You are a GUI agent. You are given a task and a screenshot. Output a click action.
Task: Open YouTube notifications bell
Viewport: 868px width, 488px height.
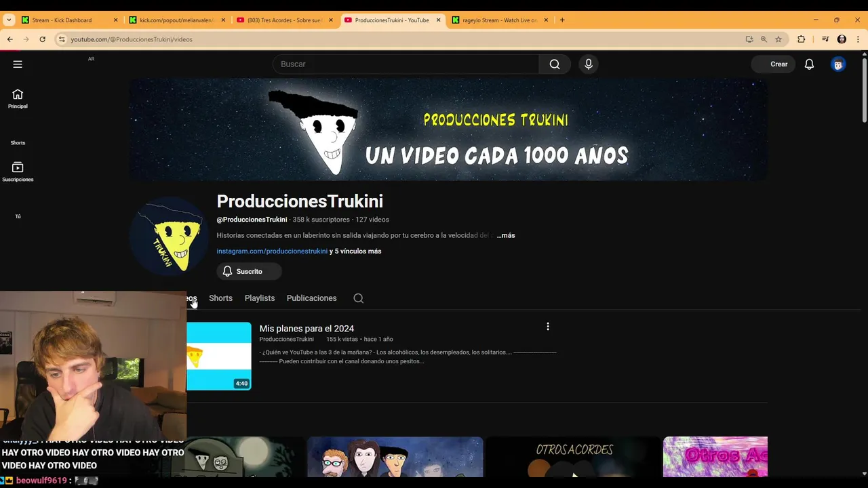(x=809, y=64)
